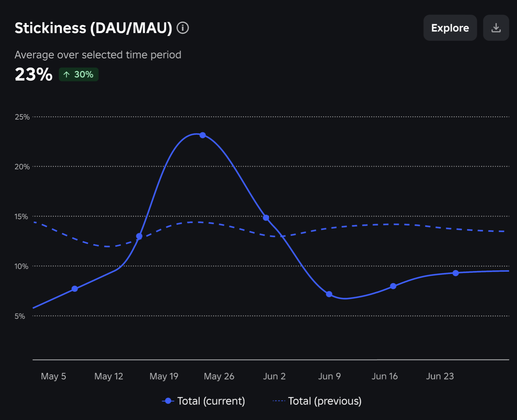Click the download chart icon button

pos(496,28)
